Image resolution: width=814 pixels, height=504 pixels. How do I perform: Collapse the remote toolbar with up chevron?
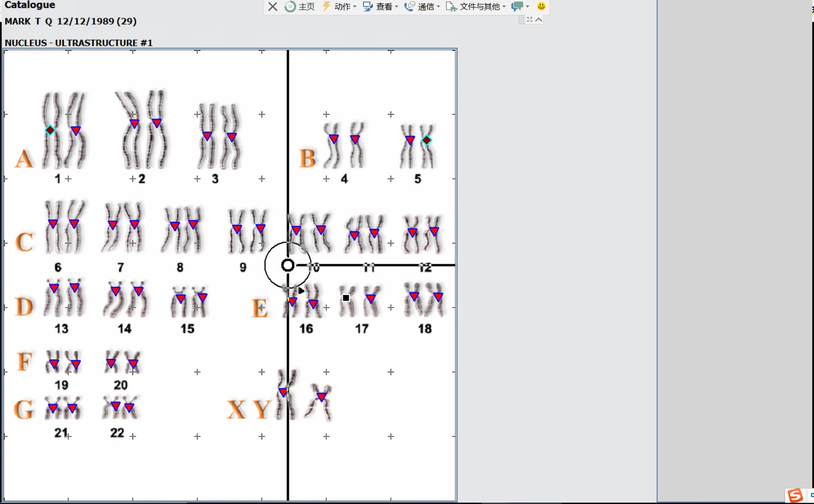click(x=539, y=19)
